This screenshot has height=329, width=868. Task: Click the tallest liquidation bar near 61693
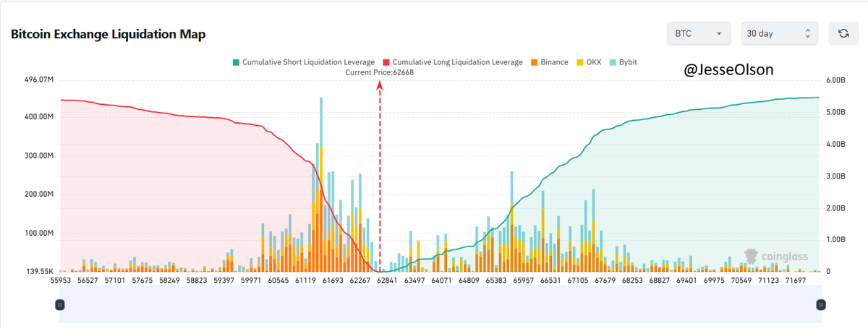[x=320, y=184]
